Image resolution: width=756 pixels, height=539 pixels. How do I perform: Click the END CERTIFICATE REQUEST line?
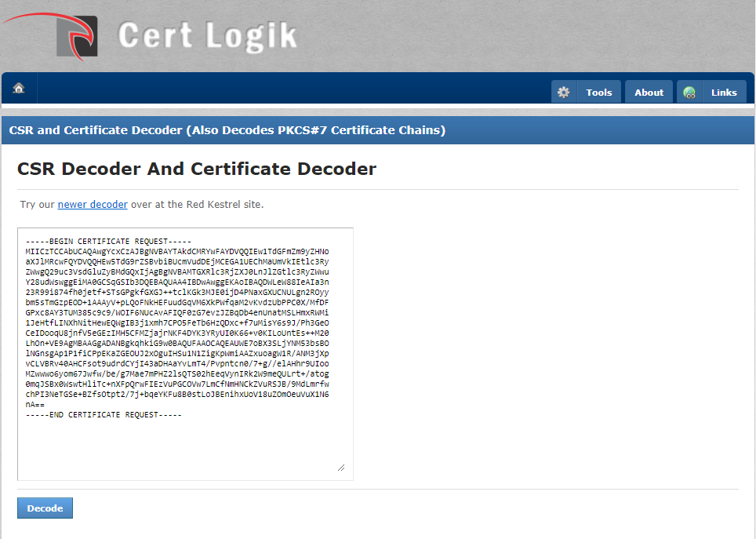coord(104,414)
